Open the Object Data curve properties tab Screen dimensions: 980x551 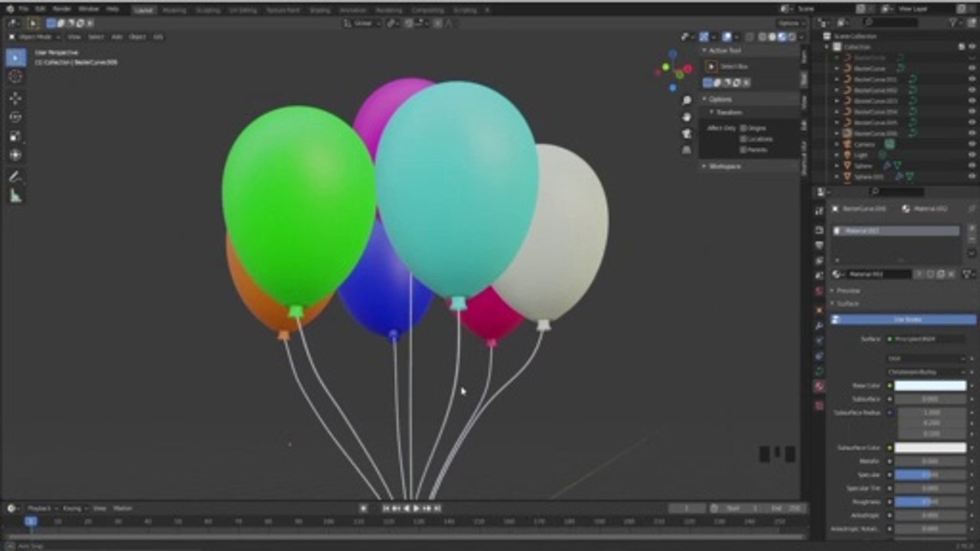(x=818, y=371)
